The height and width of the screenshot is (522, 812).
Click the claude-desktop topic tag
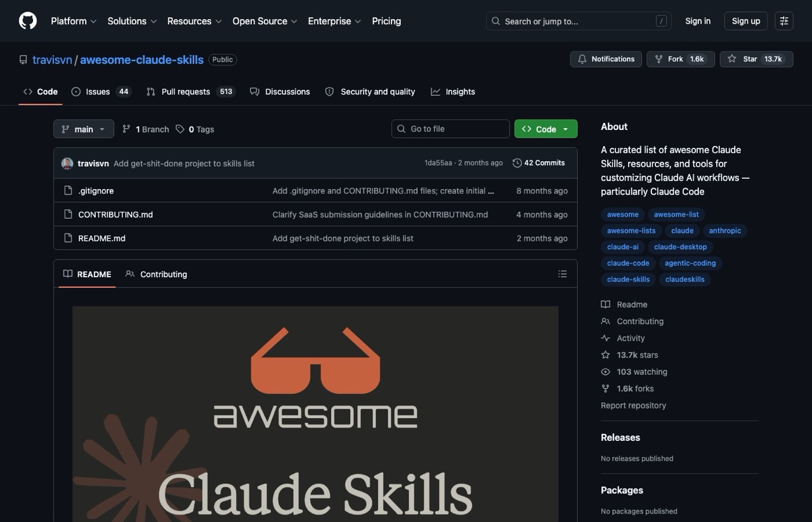click(x=680, y=247)
